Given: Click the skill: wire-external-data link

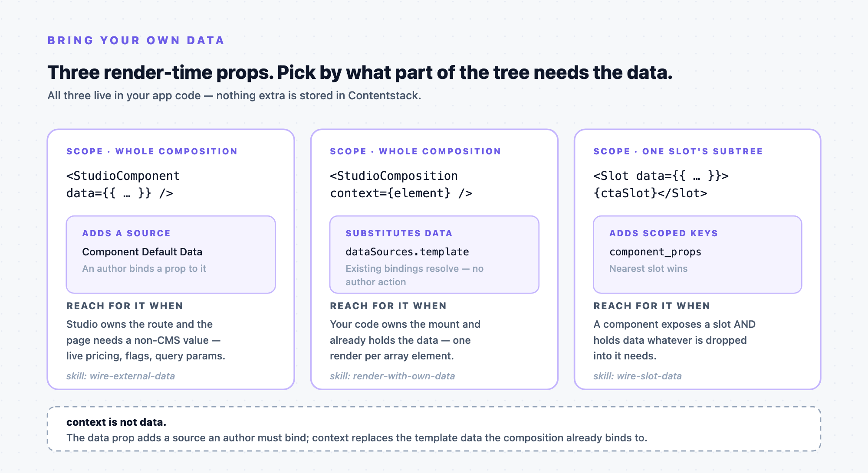Looking at the screenshot, I should click(121, 376).
